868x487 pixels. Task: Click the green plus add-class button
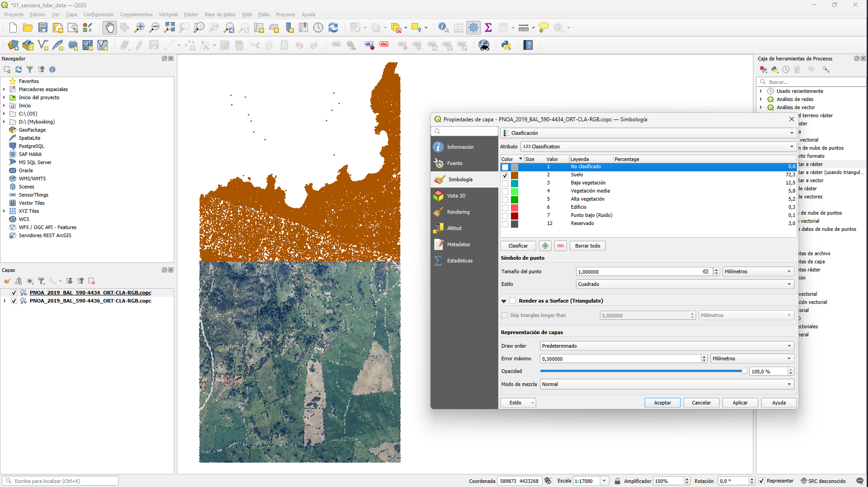[x=545, y=246]
